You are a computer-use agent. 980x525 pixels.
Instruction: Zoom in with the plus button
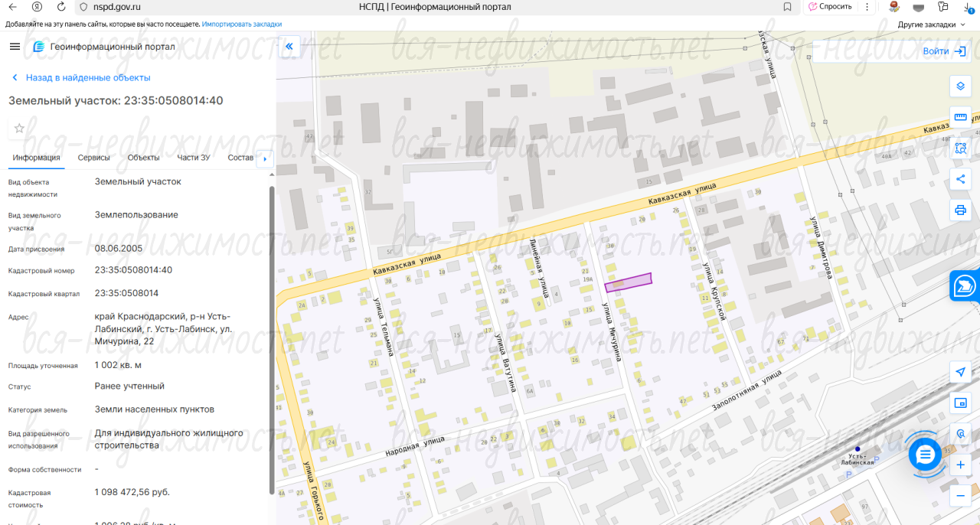pos(960,465)
